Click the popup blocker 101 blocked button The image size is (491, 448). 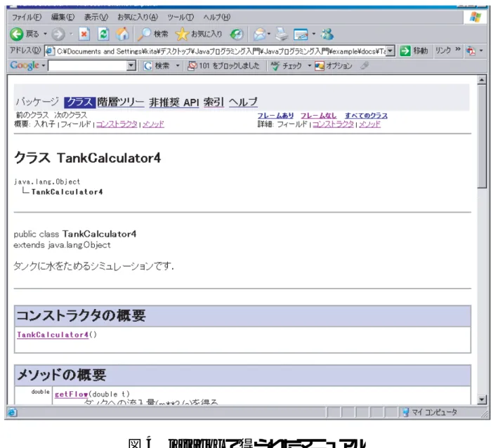tap(223, 66)
